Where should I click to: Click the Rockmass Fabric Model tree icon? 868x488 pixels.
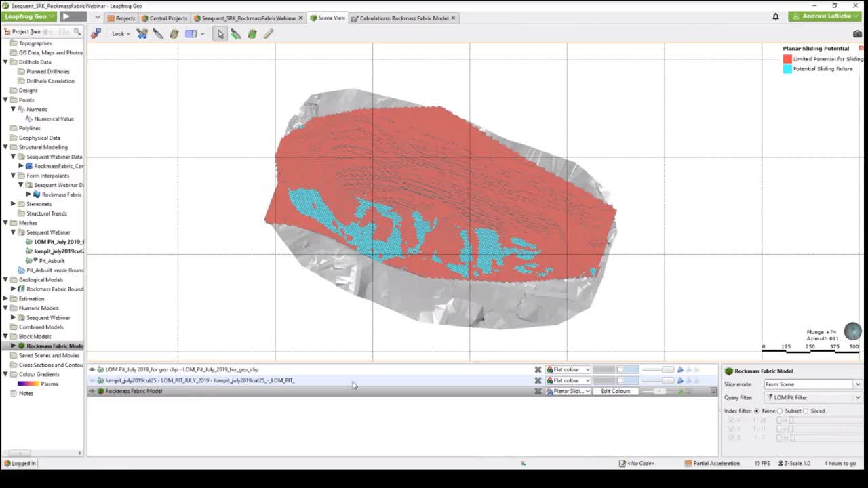pos(21,346)
